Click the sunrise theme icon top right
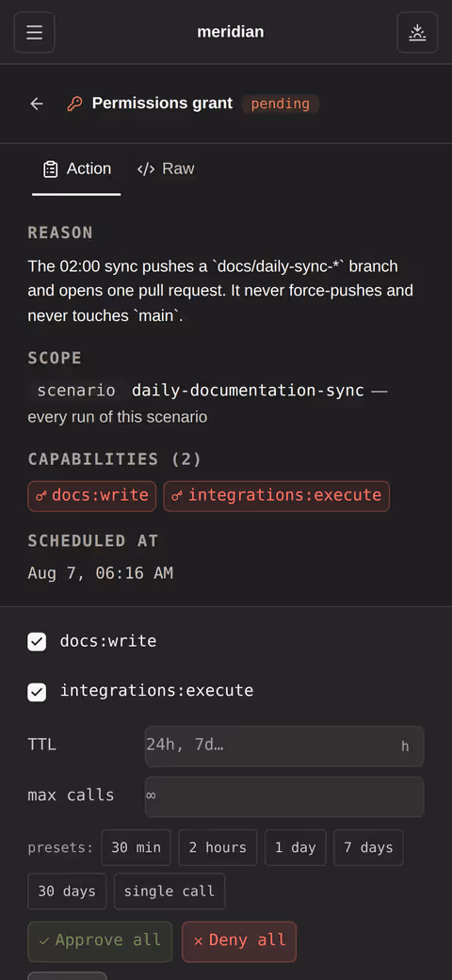This screenshot has width=452, height=980. (x=417, y=32)
